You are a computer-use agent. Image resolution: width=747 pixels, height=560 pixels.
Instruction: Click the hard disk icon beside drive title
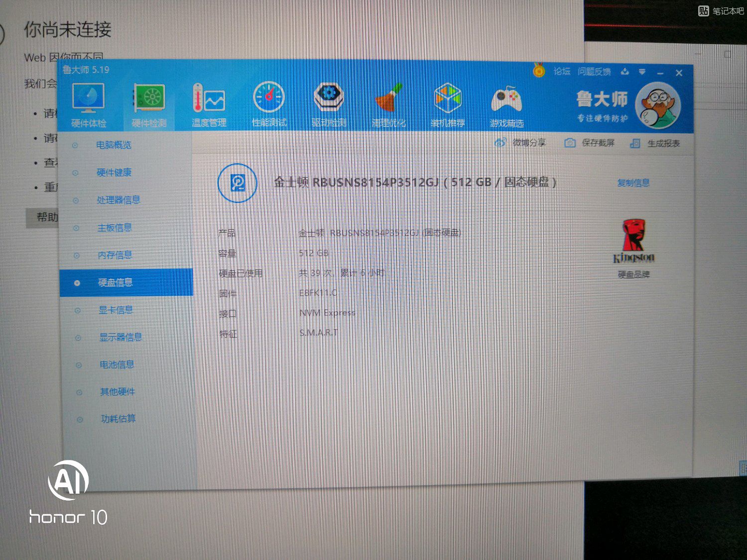click(238, 183)
